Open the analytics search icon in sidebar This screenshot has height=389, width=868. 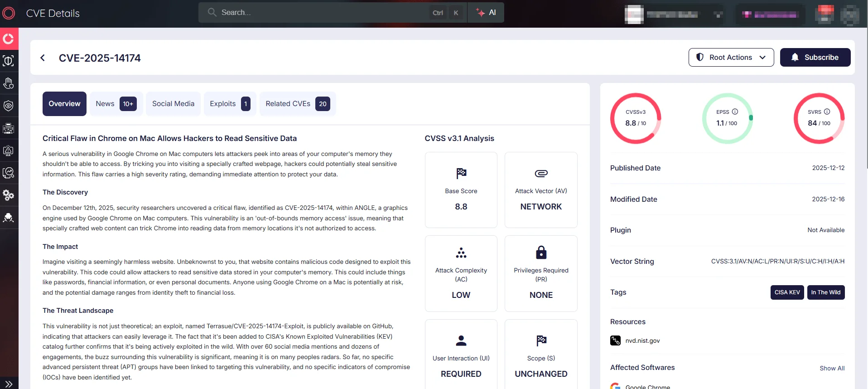[x=9, y=173]
